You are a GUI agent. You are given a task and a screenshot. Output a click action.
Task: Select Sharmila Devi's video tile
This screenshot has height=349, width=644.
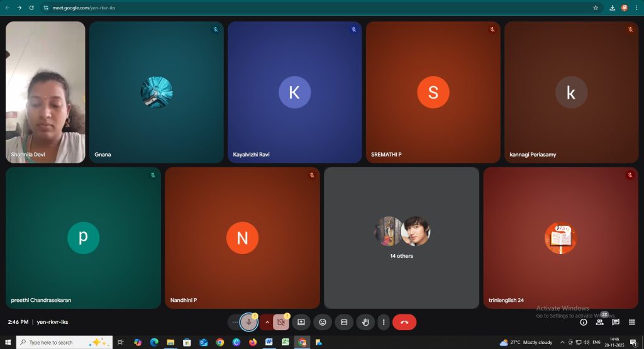(45, 92)
